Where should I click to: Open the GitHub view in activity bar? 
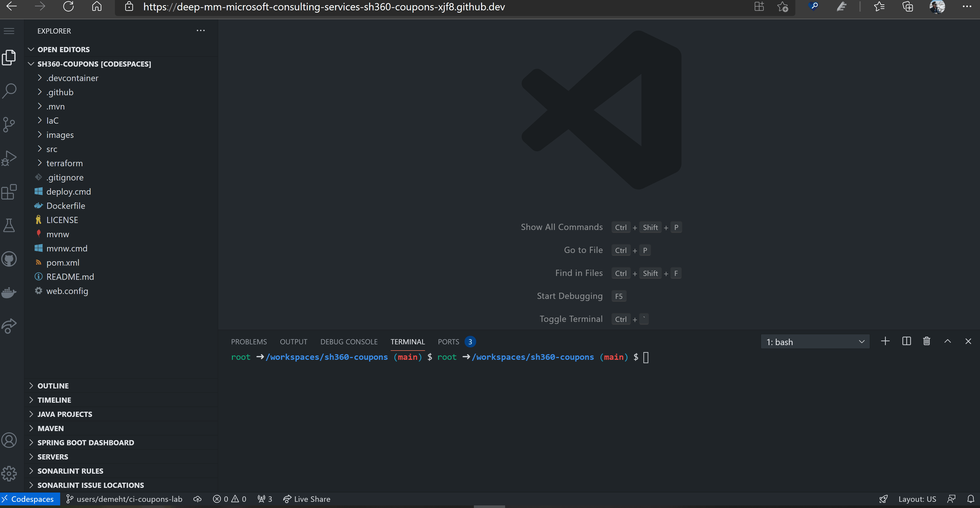9,259
